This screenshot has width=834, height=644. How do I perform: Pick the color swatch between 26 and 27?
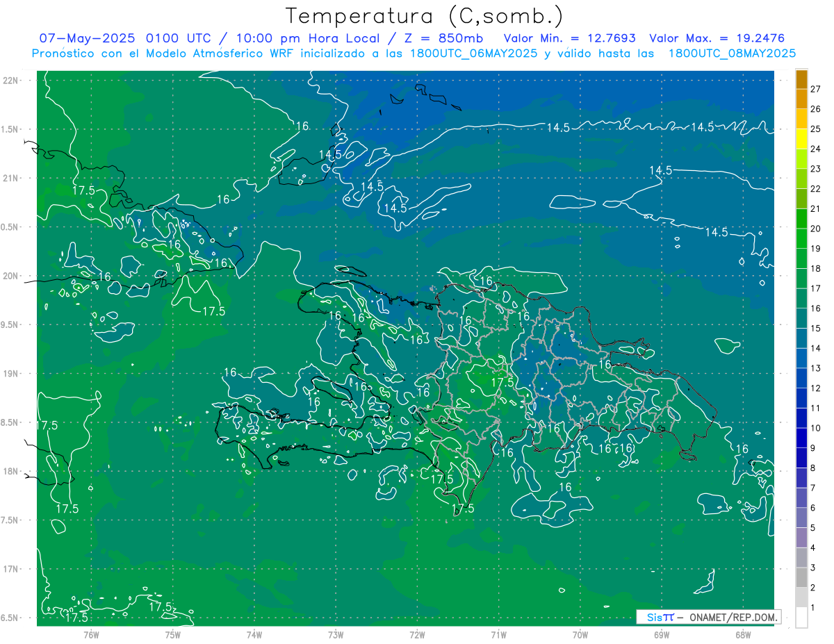click(801, 99)
